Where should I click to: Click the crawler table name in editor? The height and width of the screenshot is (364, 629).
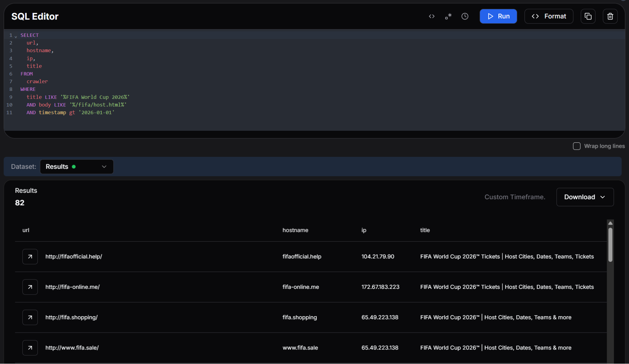point(37,81)
